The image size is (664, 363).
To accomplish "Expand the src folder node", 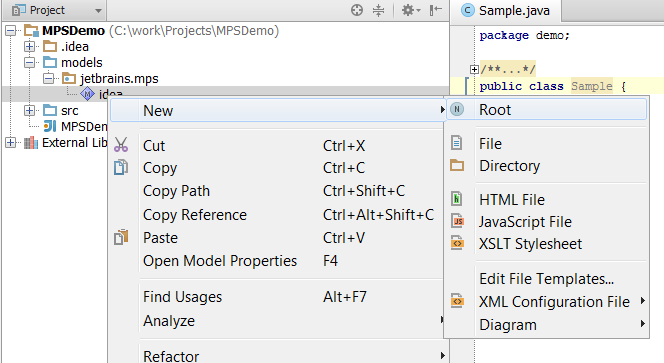I will (x=29, y=111).
